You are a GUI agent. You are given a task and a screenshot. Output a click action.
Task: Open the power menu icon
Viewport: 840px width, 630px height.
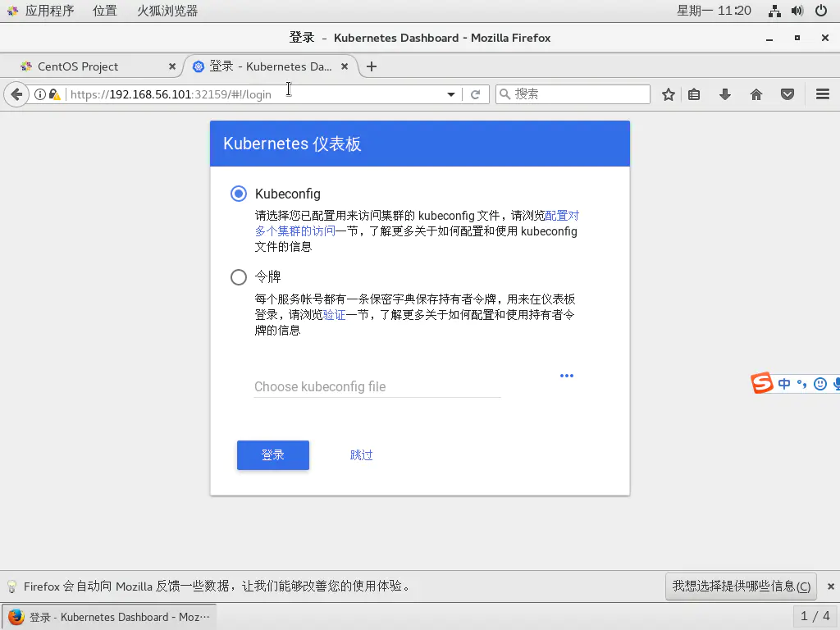820,11
